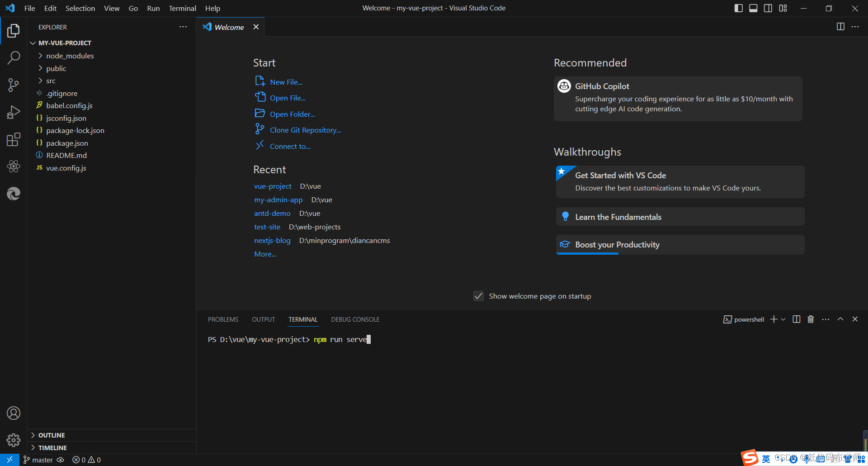Viewport: 868px width, 466px height.
Task: Open editor more actions ellipsis
Action: [855, 27]
